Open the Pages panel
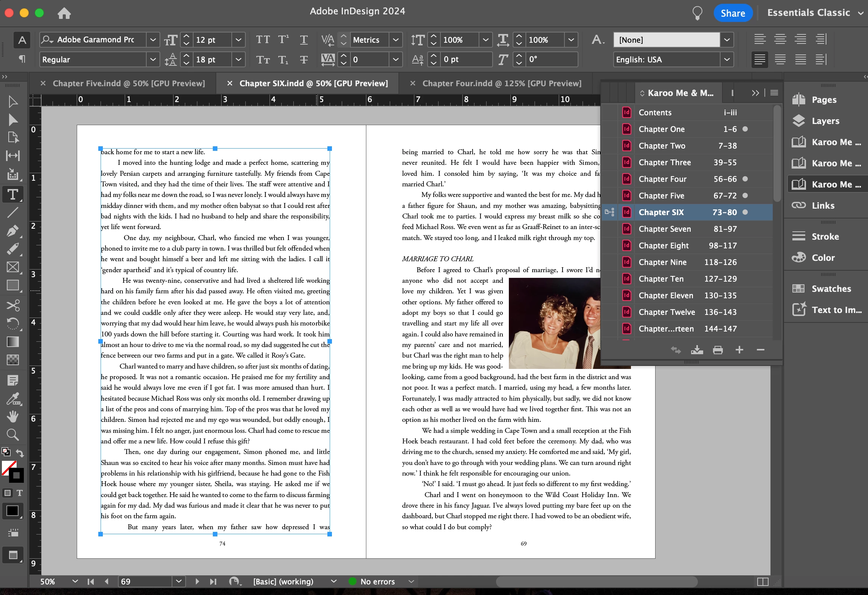Viewport: 868px width, 595px height. pyautogui.click(x=824, y=100)
